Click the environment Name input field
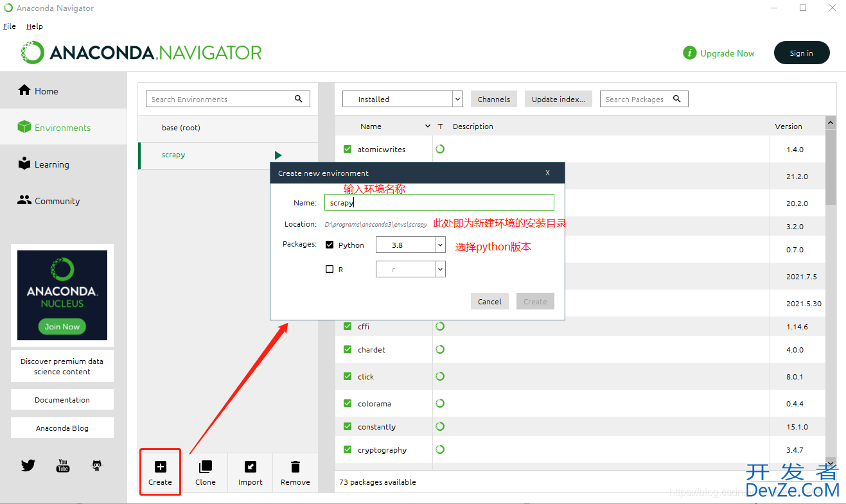This screenshot has height=504, width=846. [x=439, y=202]
